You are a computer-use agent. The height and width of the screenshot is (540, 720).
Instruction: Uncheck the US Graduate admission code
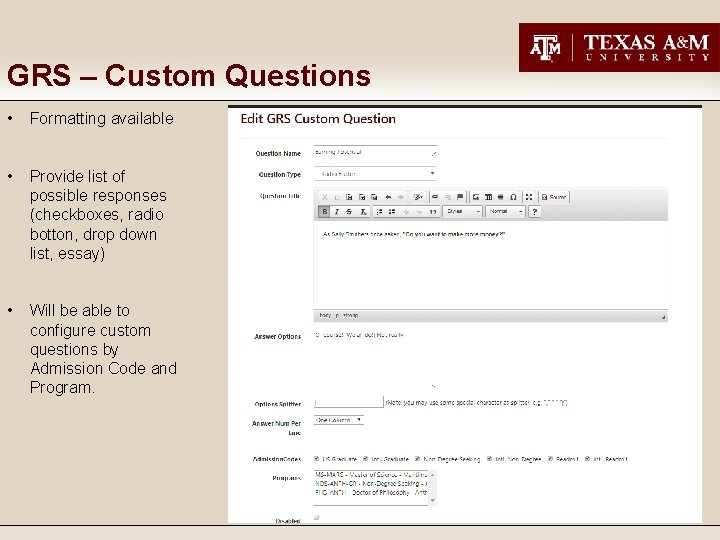click(316, 458)
